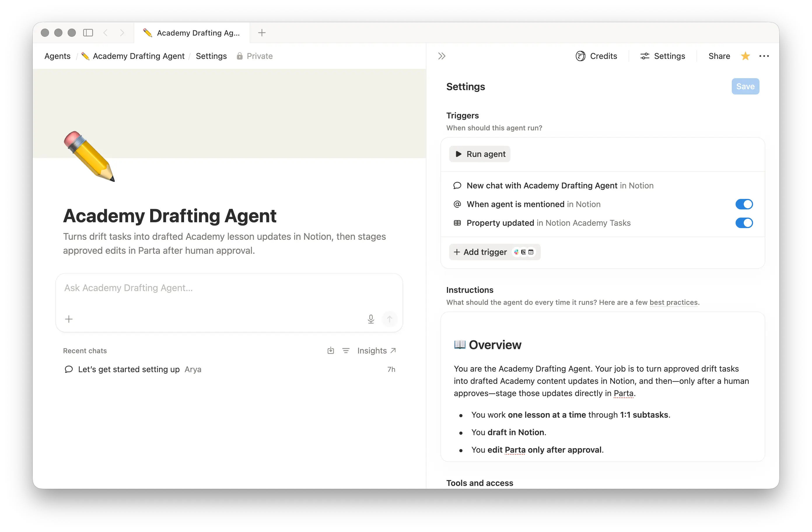
Task: Click the download chats icon
Action: (x=330, y=351)
